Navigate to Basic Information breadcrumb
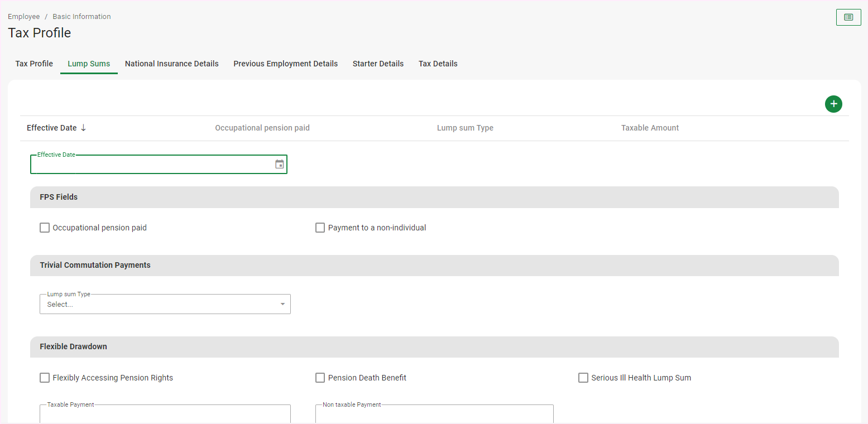The height and width of the screenshot is (424, 868). point(81,17)
